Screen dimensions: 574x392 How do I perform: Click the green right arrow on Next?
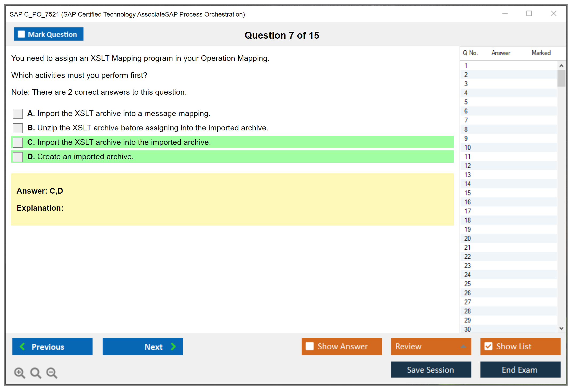(x=173, y=346)
